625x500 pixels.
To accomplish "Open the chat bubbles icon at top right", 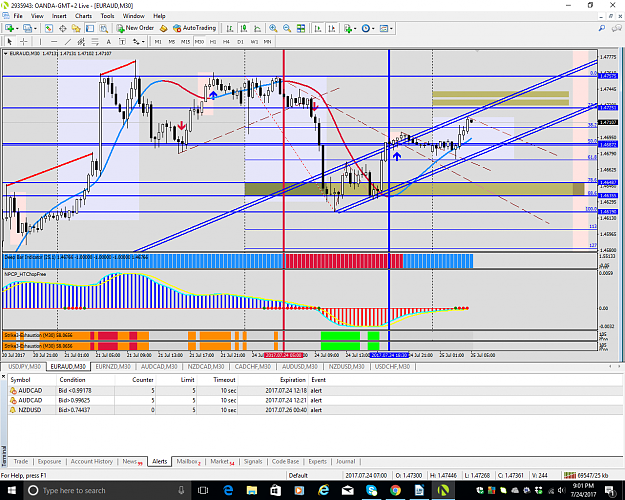I will (617, 28).
